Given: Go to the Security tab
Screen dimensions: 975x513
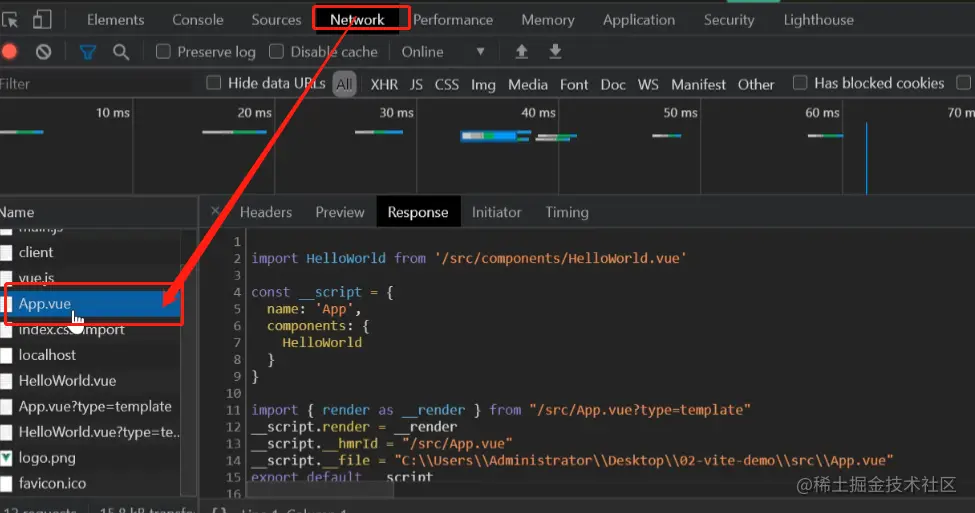Looking at the screenshot, I should [x=729, y=20].
